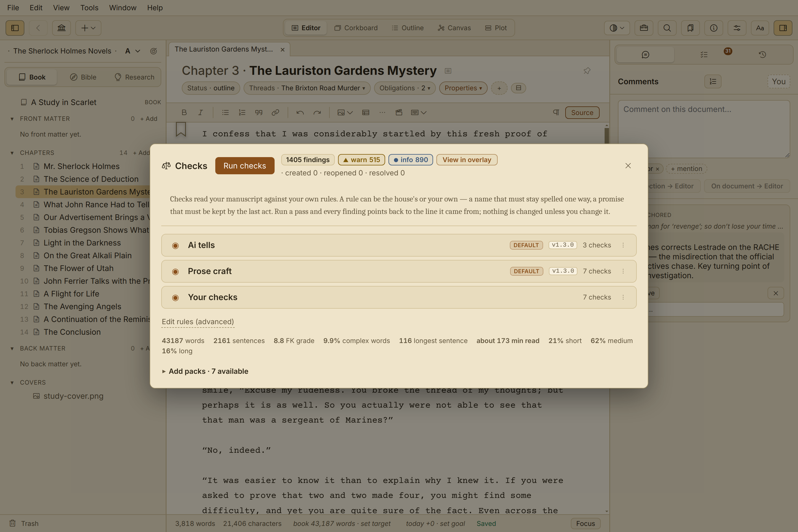Click View in overlay

tap(467, 160)
